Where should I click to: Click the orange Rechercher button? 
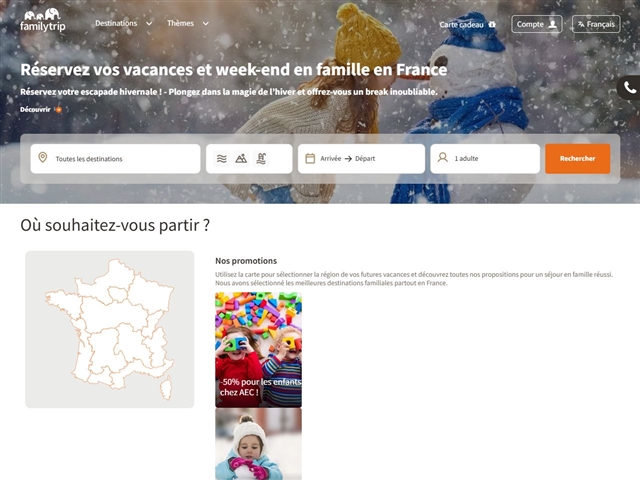(578, 158)
